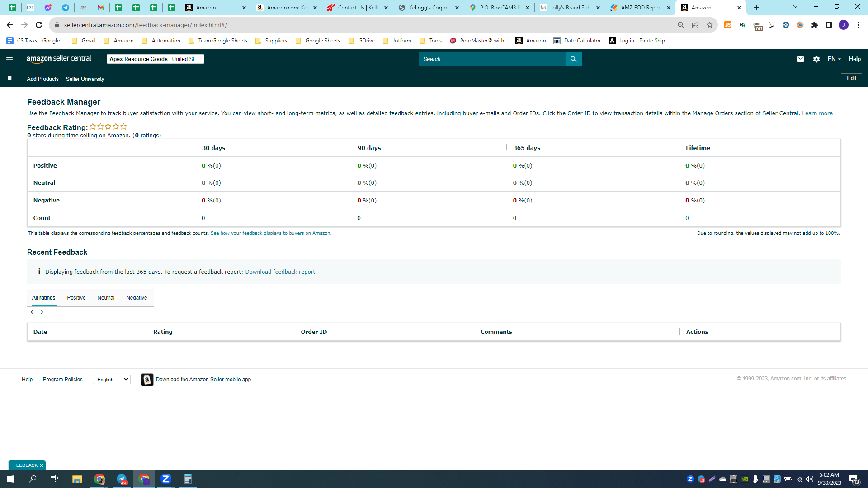
Task: Click the feedback rating stars
Action: (x=108, y=127)
